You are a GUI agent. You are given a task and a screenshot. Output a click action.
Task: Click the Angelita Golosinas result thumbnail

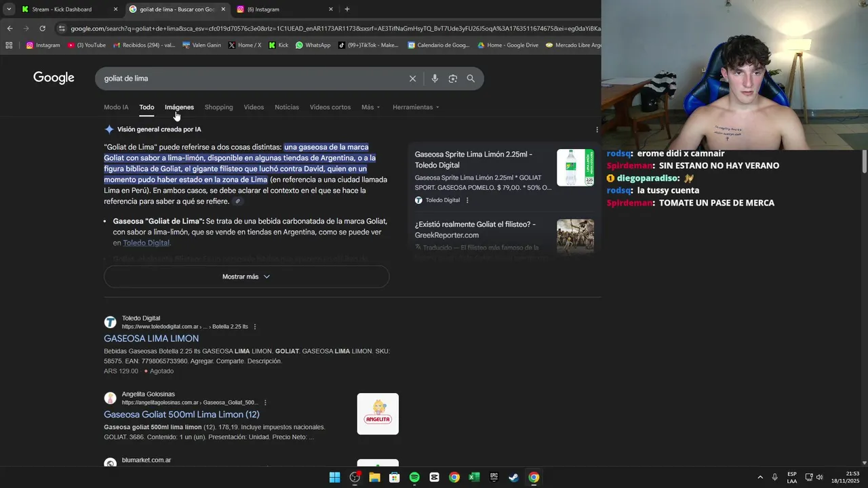pos(378,414)
